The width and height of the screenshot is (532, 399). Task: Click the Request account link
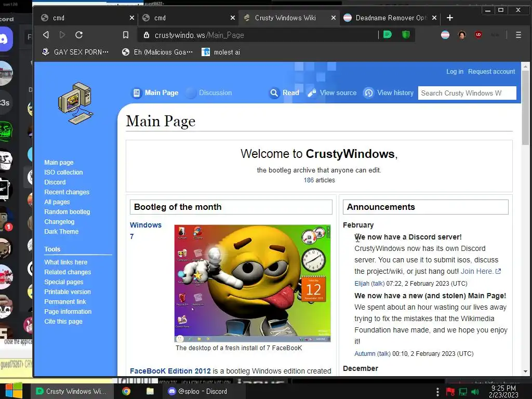491,72
